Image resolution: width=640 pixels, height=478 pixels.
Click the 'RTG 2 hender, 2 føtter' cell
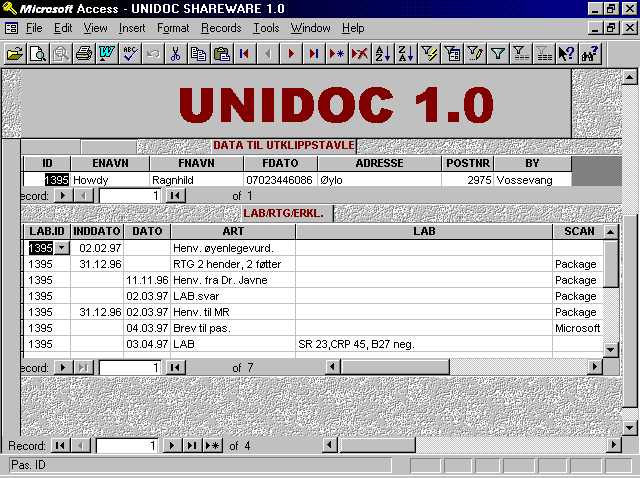pos(233,264)
